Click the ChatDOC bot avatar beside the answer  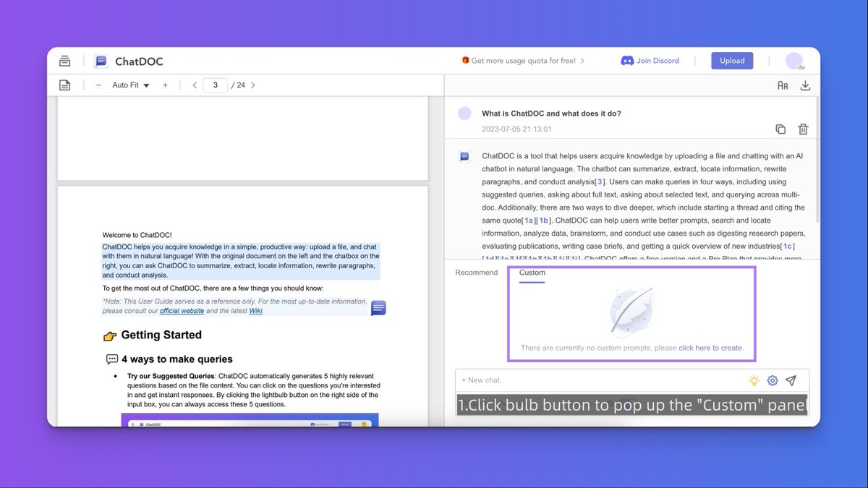[465, 156]
